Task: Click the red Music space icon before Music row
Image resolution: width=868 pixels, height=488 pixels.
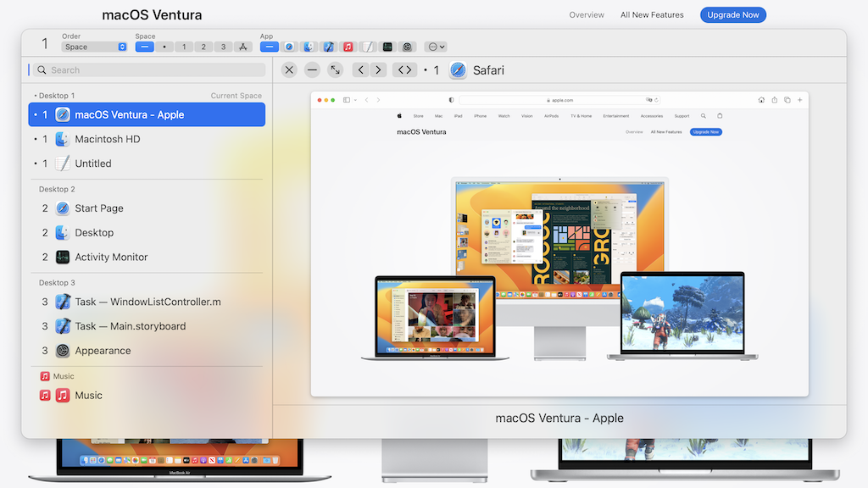Action: click(x=45, y=396)
